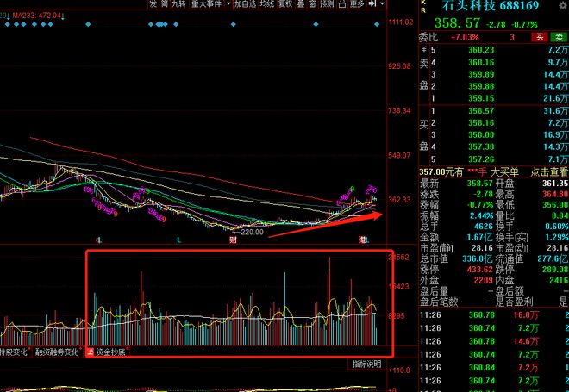The height and width of the screenshot is (392, 569).
Task: Click 加自选 to add to watchlist
Action: [x=245, y=3]
